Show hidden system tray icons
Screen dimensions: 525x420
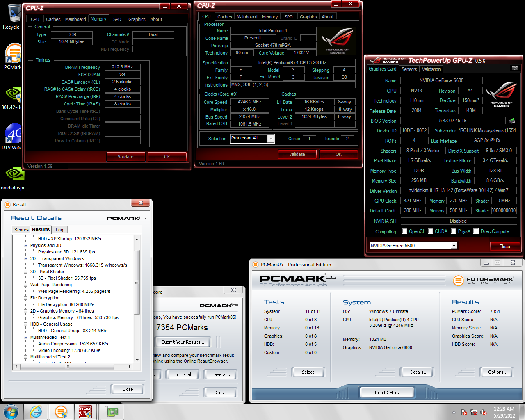[454, 412]
